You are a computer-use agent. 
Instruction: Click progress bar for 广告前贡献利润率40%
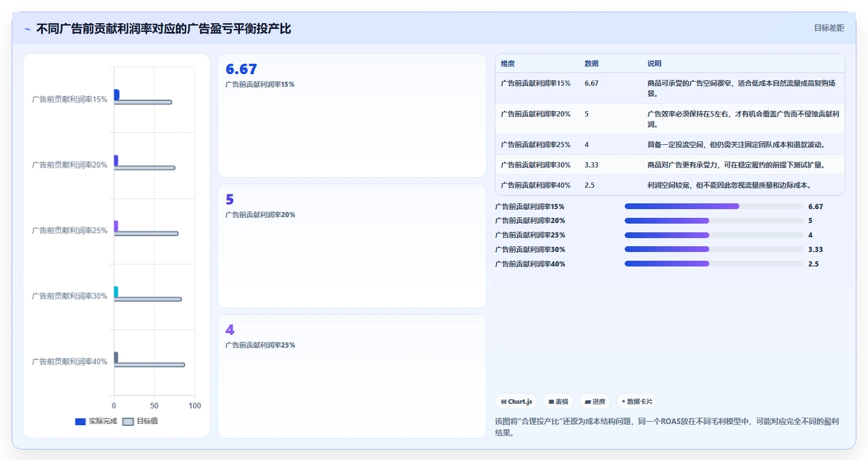pos(714,264)
